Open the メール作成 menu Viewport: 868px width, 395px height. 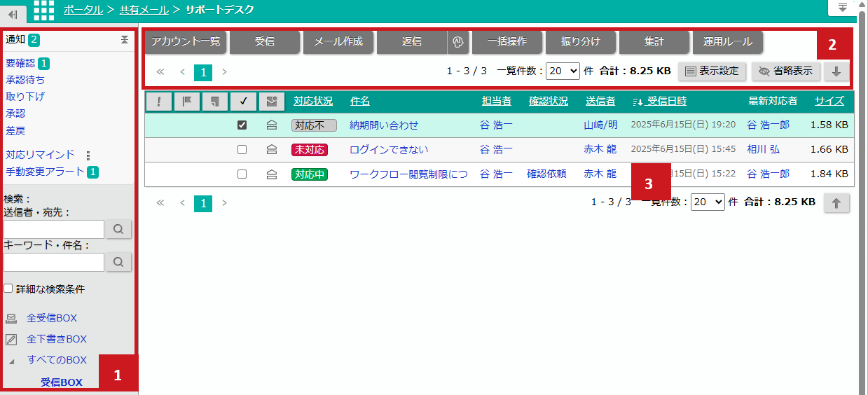338,42
